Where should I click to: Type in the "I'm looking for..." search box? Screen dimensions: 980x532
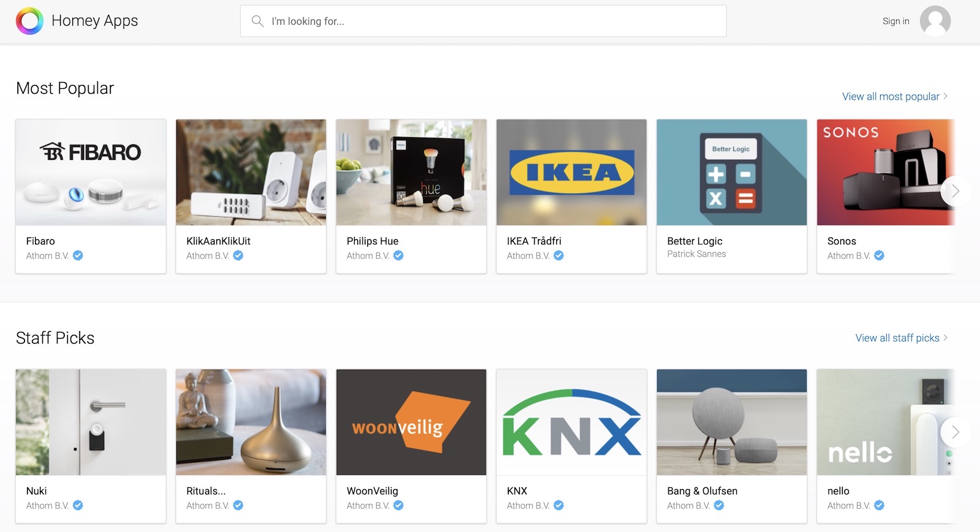tap(490, 21)
